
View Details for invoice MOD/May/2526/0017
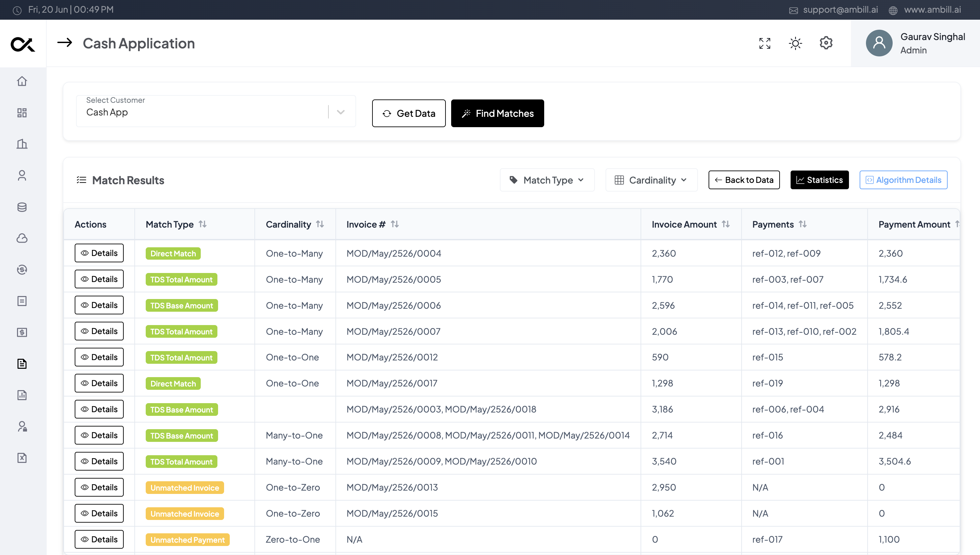click(x=99, y=383)
